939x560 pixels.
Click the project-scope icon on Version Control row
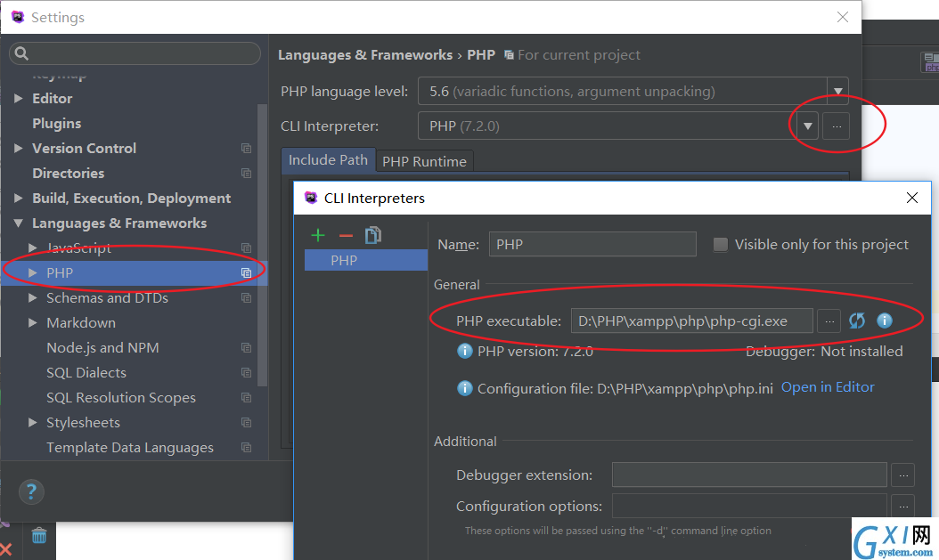pos(246,148)
